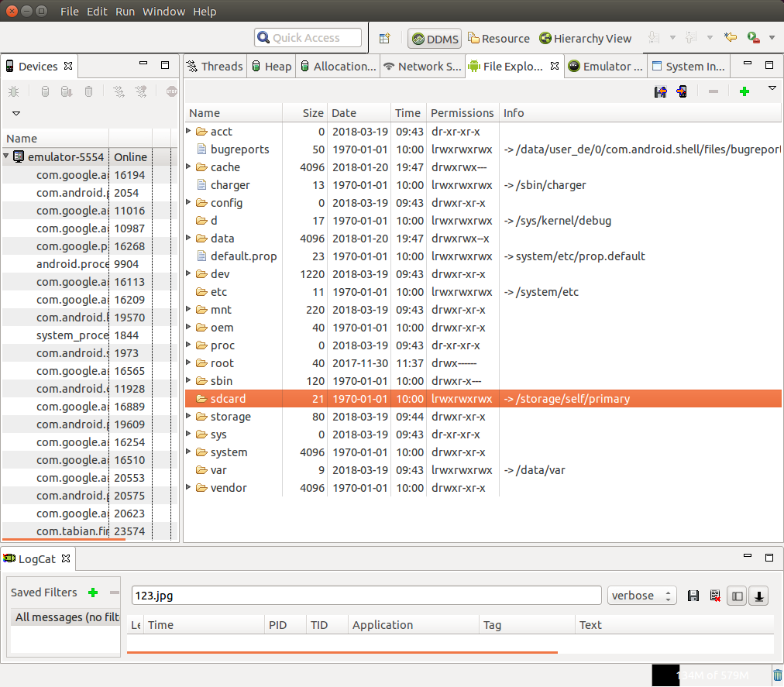Viewport: 784px width, 687px height.
Task: Select All messages saved filter
Action: (x=65, y=617)
